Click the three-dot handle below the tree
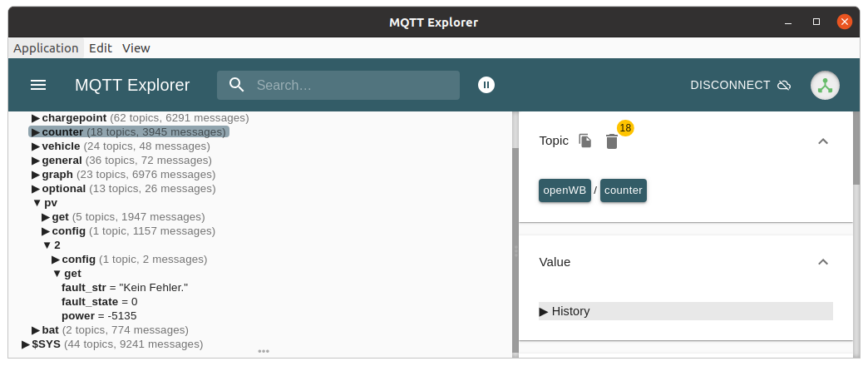Viewport: 868px width, 366px height. click(x=264, y=351)
